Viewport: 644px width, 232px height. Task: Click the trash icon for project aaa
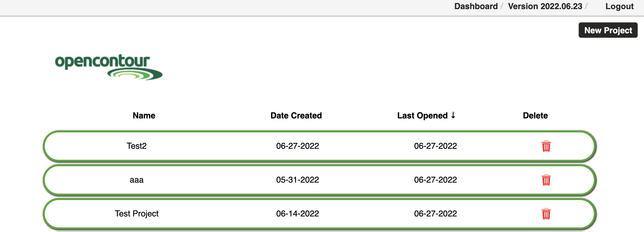point(546,180)
